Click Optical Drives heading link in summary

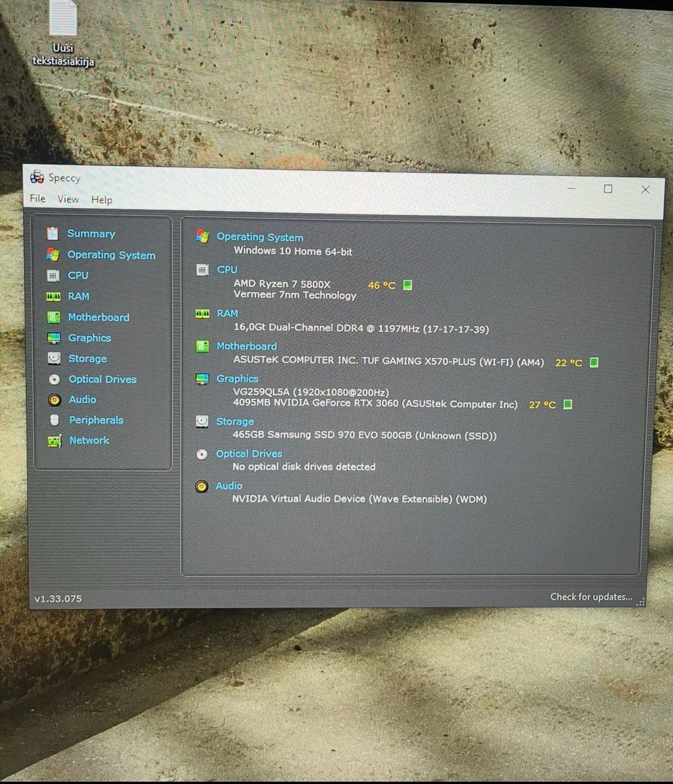click(x=249, y=454)
